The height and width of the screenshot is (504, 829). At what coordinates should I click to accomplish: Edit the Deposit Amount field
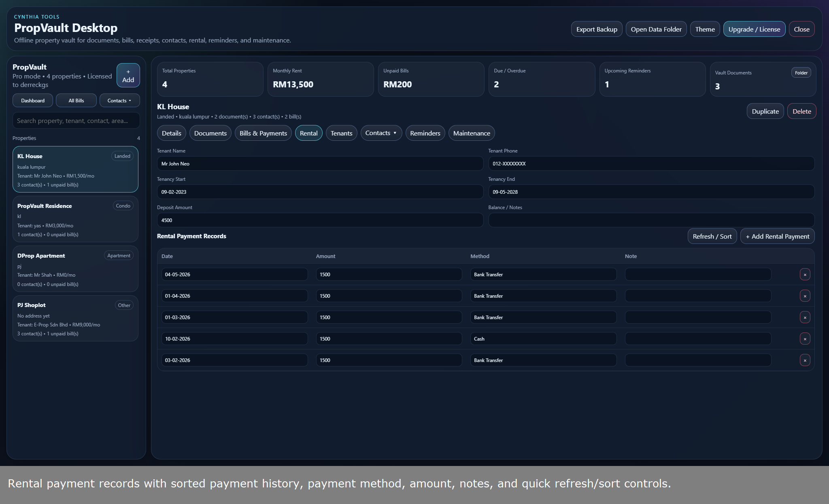click(320, 220)
